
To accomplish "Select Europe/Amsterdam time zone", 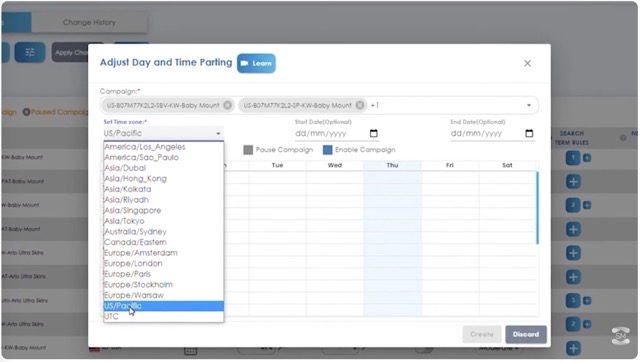I will point(163,253).
